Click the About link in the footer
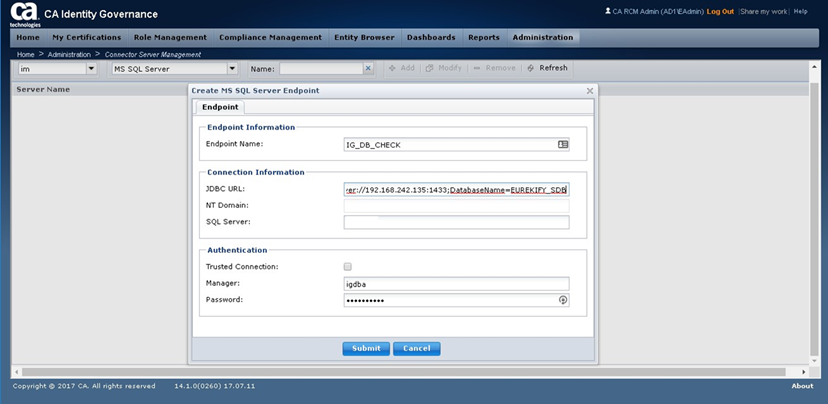The image size is (828, 404). (802, 386)
